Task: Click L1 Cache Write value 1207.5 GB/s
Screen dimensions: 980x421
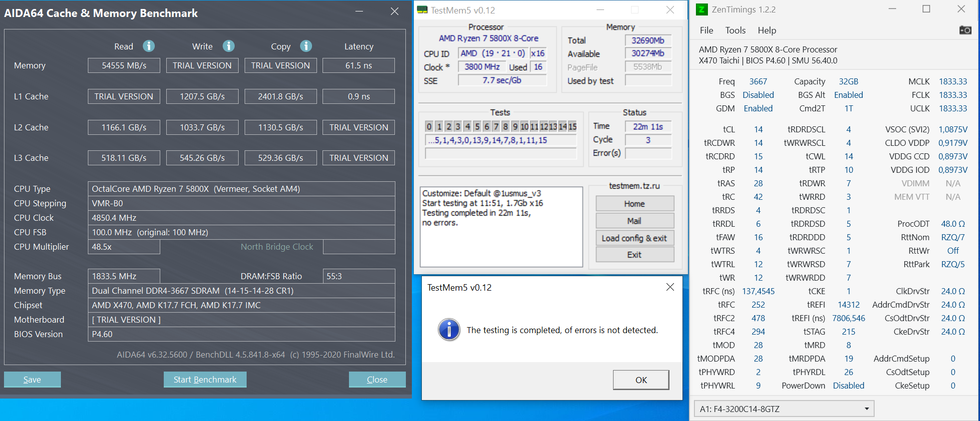Action: [202, 96]
